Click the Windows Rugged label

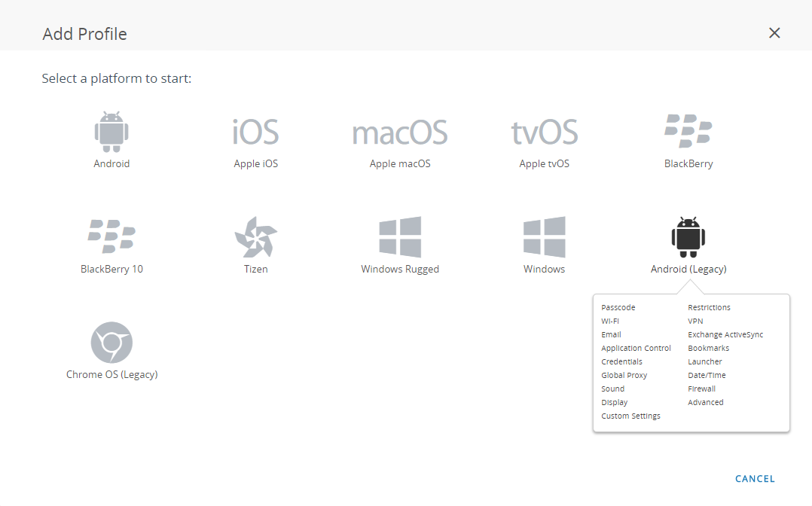point(400,269)
